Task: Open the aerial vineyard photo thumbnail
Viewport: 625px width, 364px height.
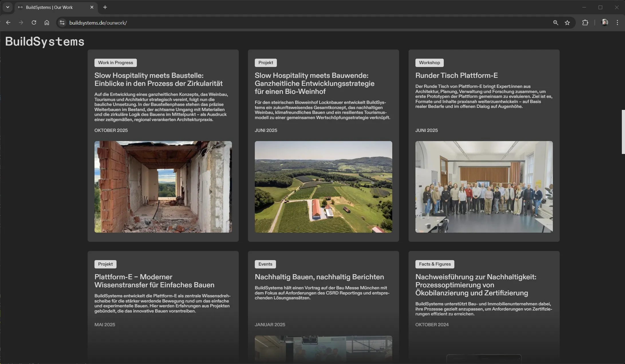Action: coord(323,187)
